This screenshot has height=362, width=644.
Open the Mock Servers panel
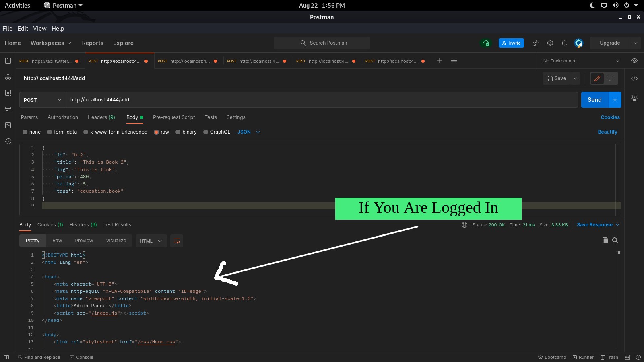(x=8, y=109)
